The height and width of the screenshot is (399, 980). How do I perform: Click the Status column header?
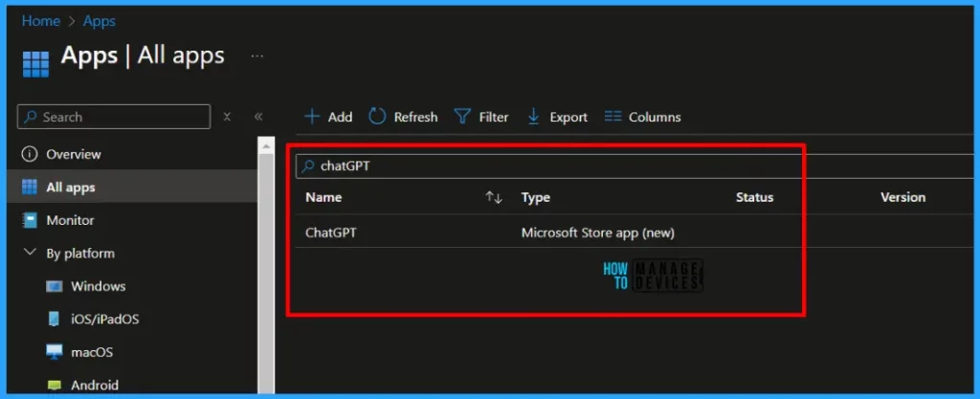click(x=754, y=197)
